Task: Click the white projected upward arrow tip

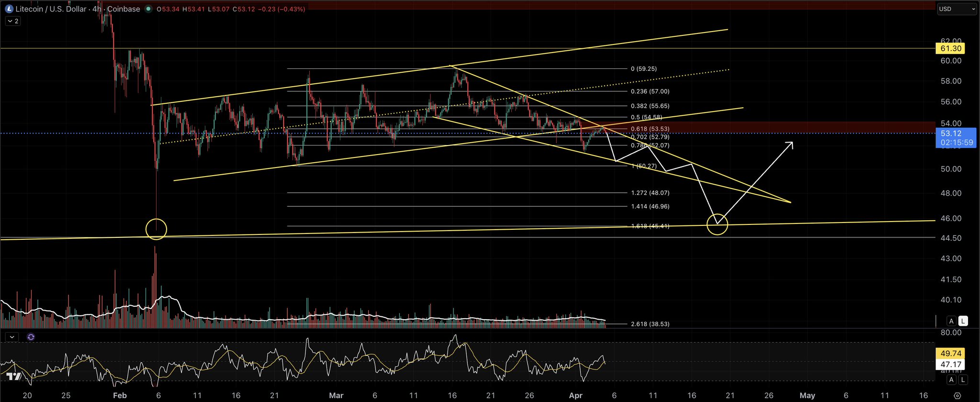Action: tap(792, 143)
